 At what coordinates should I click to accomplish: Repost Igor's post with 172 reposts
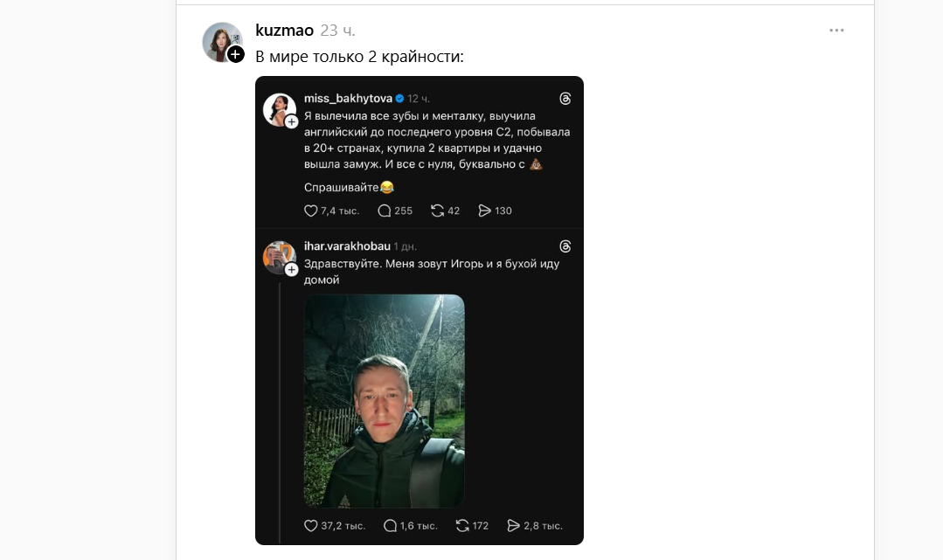462,526
